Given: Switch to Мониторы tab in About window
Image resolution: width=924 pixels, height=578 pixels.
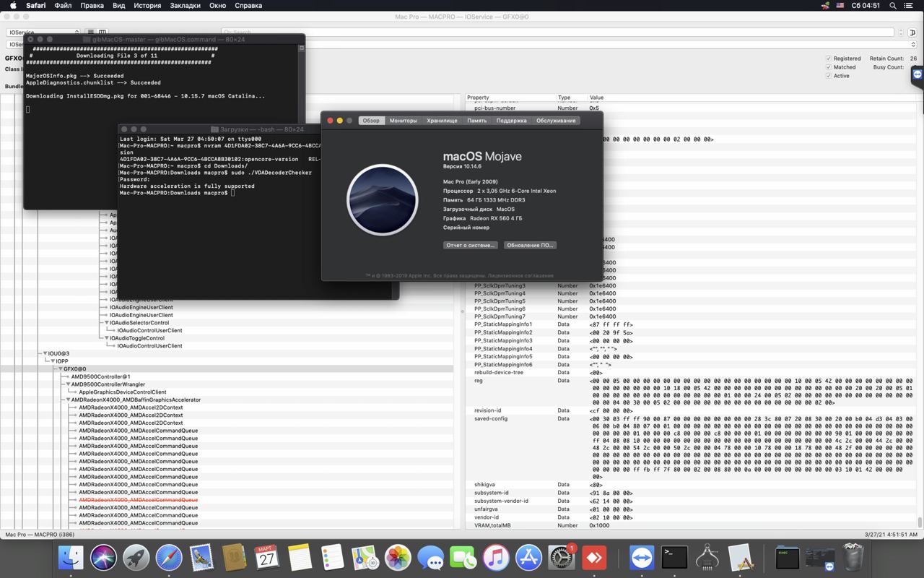Looking at the screenshot, I should point(404,121).
